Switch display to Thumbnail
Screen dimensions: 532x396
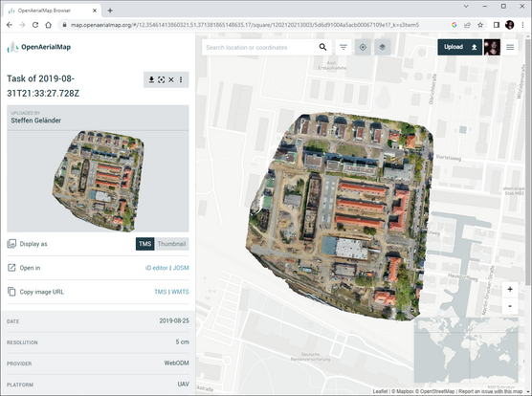[171, 244]
